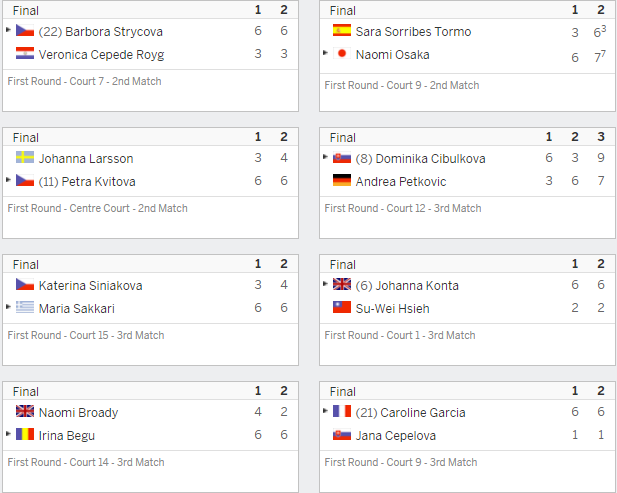Click the First Round Court 12 3rd Match text
The height and width of the screenshot is (493, 617).
[x=403, y=208]
